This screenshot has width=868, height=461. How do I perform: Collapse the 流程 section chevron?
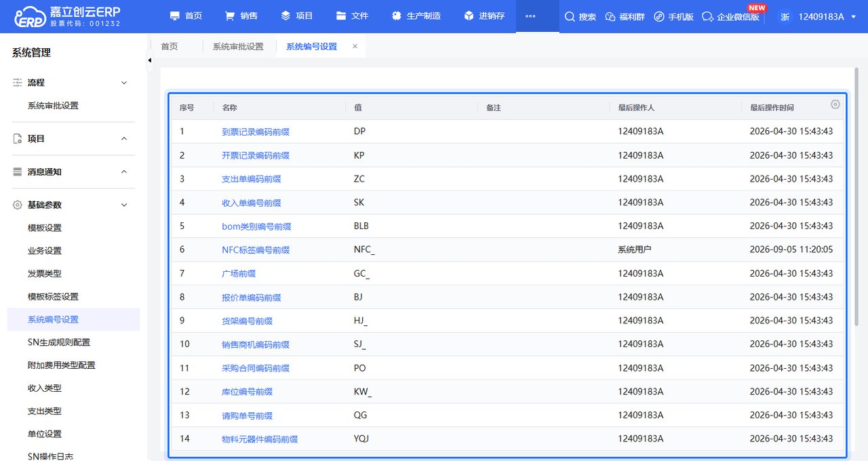(x=123, y=83)
